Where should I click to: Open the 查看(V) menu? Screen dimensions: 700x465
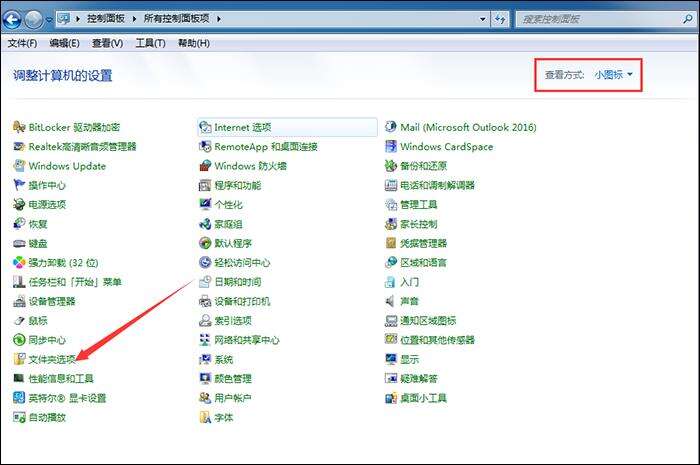pyautogui.click(x=108, y=43)
